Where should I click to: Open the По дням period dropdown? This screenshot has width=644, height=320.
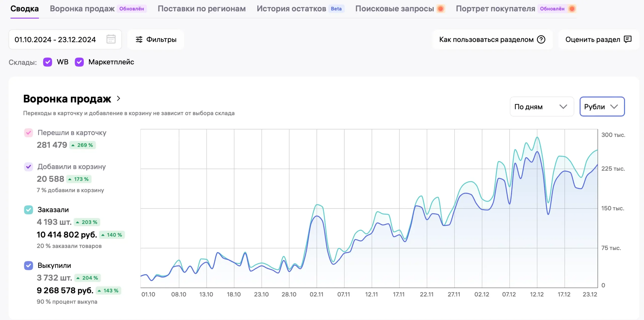click(x=542, y=107)
